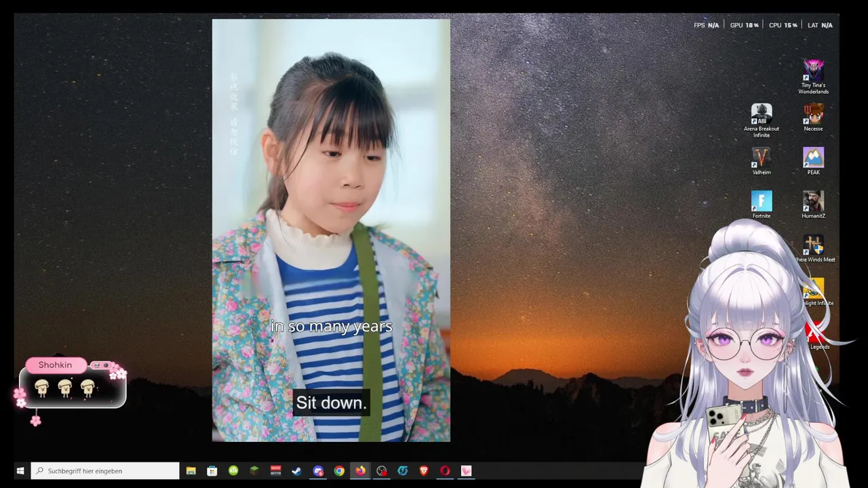Image resolution: width=868 pixels, height=488 pixels.
Task: Click the 'Suchbegriff hier eingeben' search box
Action: (x=105, y=470)
